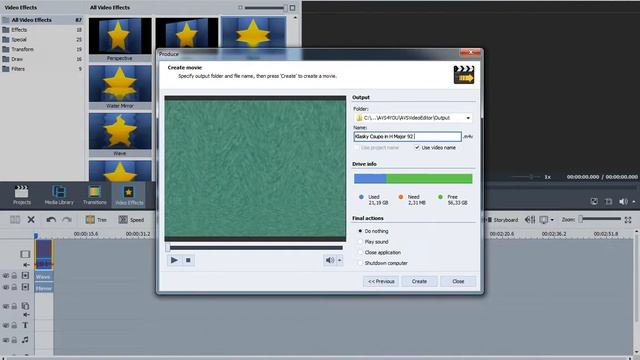The width and height of the screenshot is (640, 360).
Task: Select Special category folder
Action: click(x=42, y=40)
